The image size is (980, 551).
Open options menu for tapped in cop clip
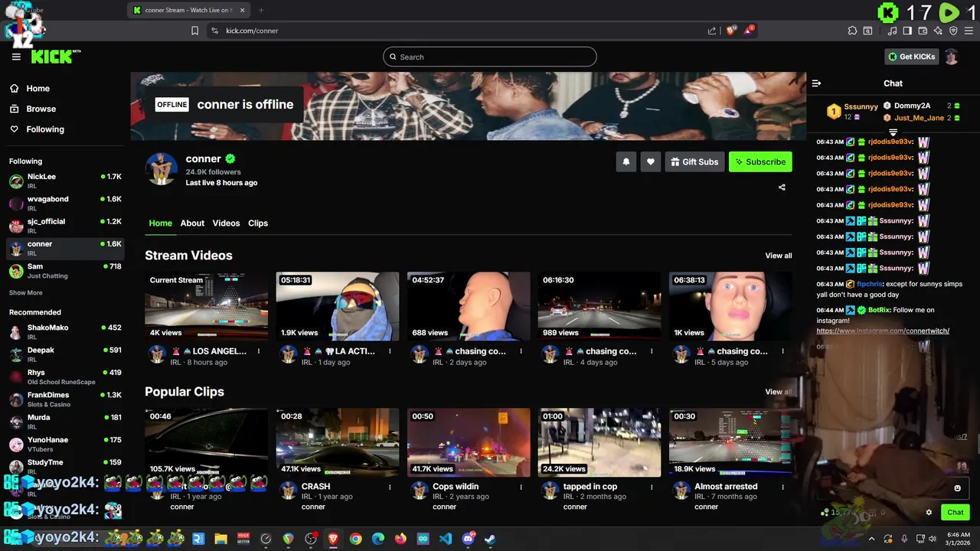(x=652, y=487)
